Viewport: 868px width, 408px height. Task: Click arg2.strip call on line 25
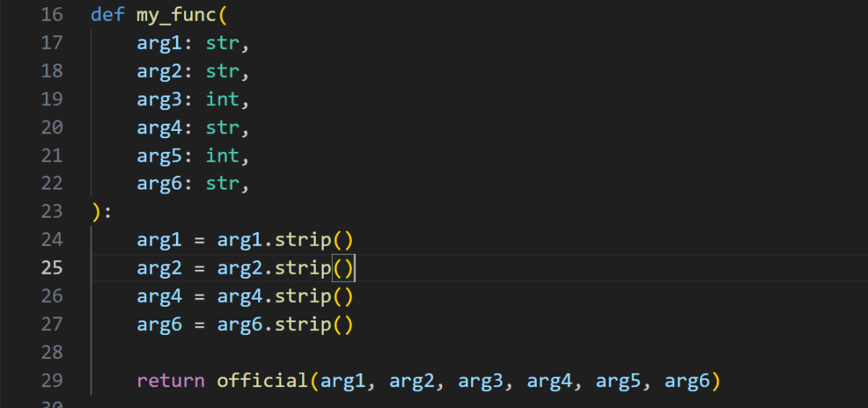tap(285, 268)
